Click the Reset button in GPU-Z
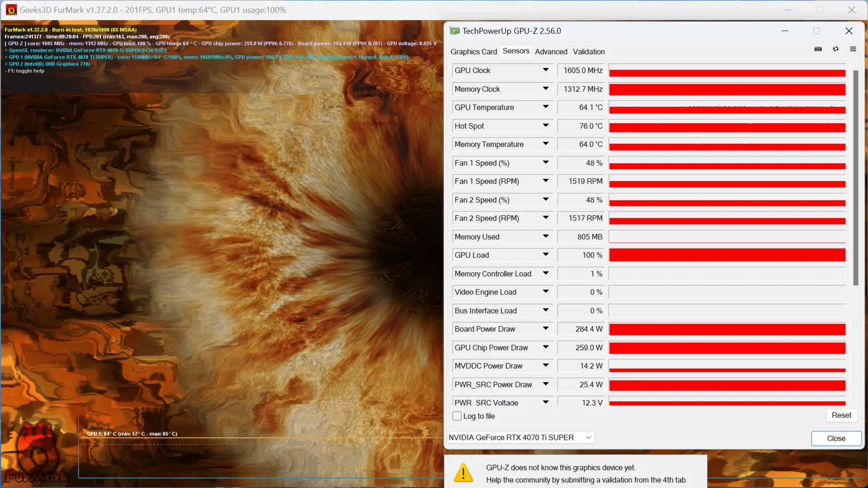868x488 pixels. [x=841, y=415]
